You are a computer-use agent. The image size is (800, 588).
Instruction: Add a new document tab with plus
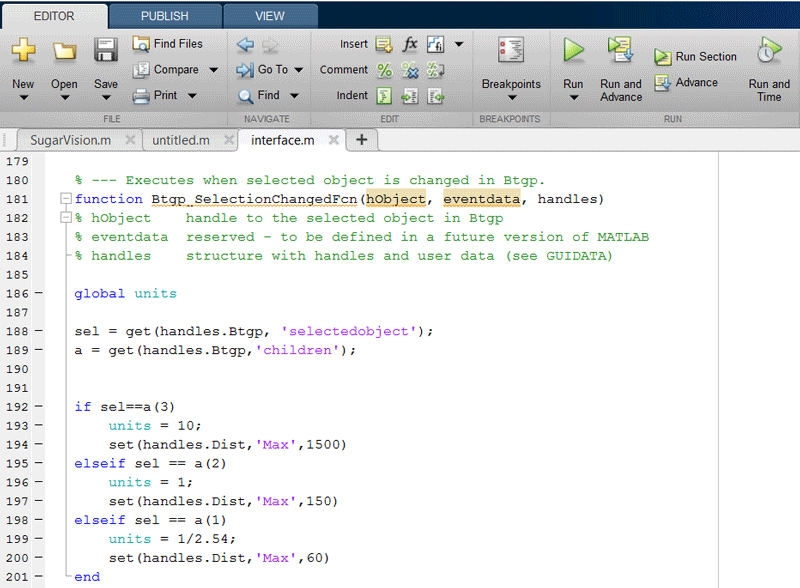point(362,139)
